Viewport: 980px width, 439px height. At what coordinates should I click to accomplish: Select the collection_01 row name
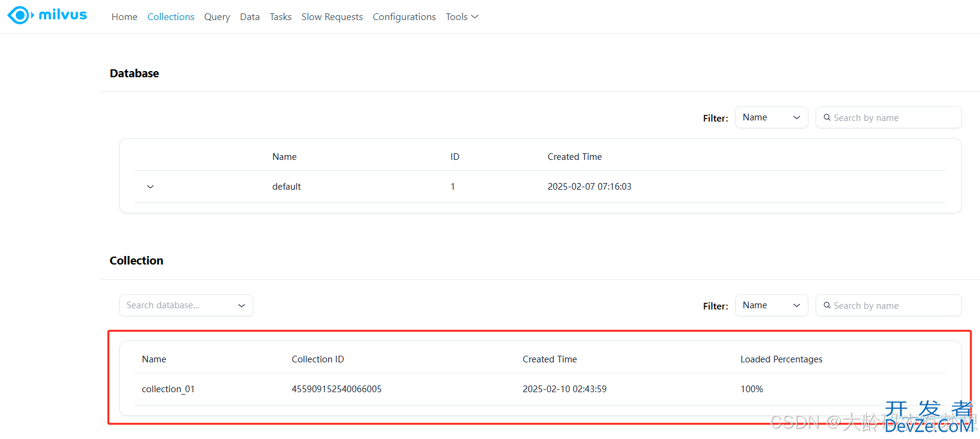pyautogui.click(x=168, y=389)
